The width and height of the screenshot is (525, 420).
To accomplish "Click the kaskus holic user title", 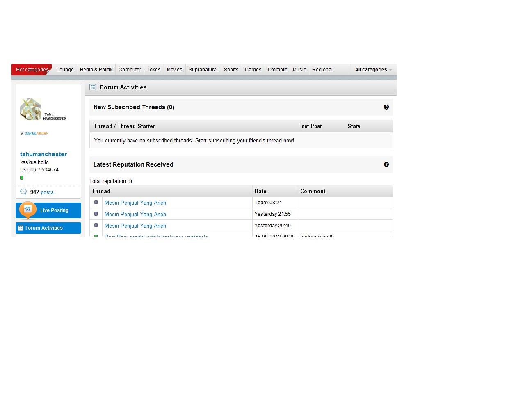I will (34, 162).
